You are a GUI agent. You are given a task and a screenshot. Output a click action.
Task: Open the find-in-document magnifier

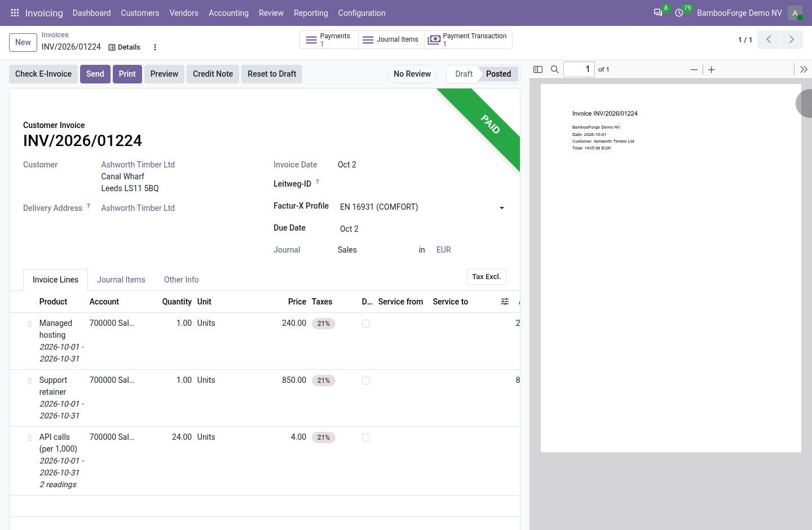click(555, 69)
